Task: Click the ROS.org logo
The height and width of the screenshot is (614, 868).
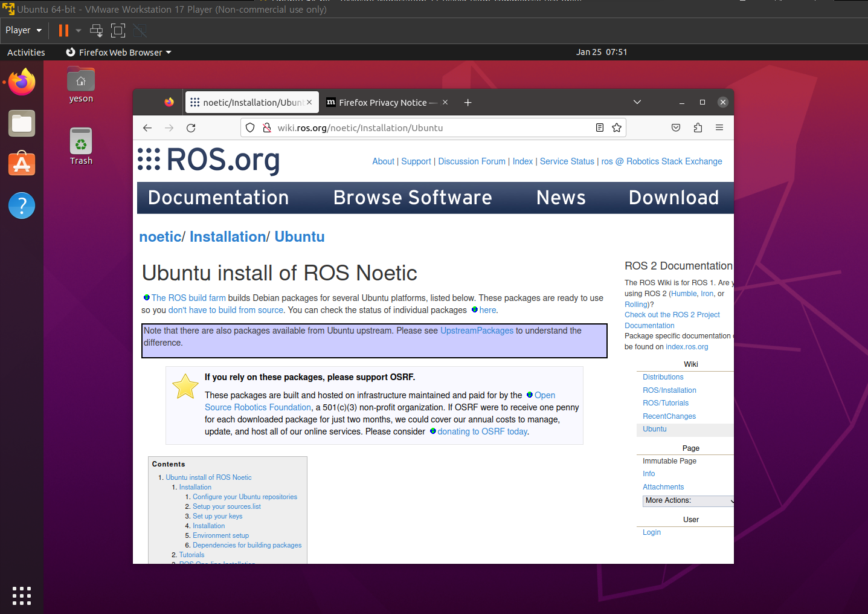Action: (209, 160)
